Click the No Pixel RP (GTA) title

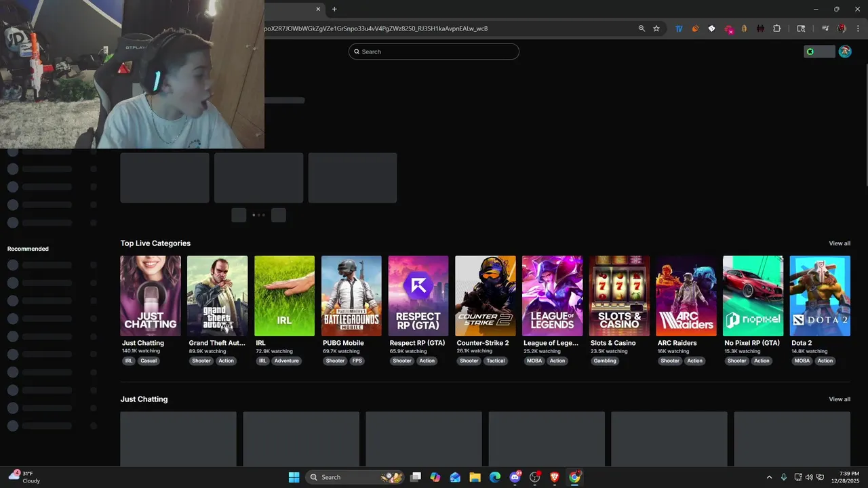pos(752,343)
